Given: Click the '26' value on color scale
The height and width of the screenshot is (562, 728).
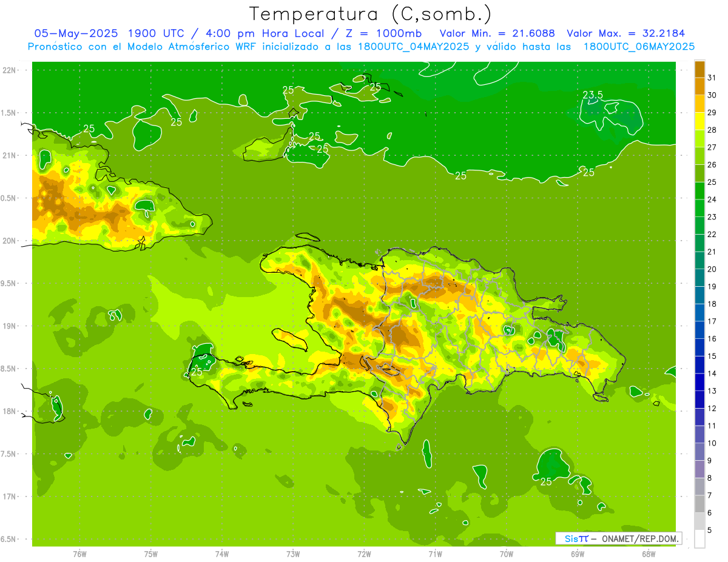Looking at the screenshot, I should (x=712, y=164).
